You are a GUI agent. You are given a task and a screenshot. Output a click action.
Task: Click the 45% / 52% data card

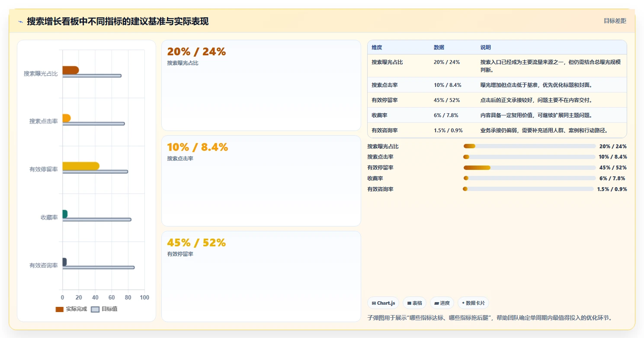tap(261, 276)
